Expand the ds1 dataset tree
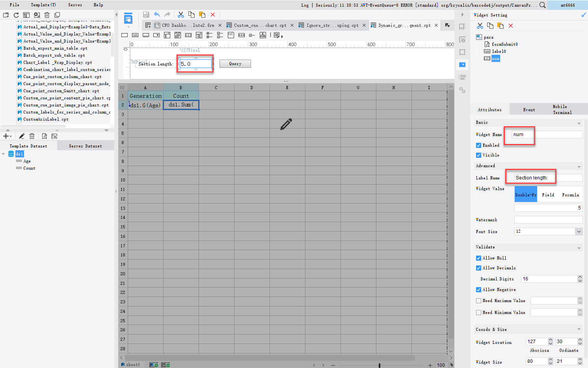Image resolution: width=588 pixels, height=368 pixels. tap(3, 154)
